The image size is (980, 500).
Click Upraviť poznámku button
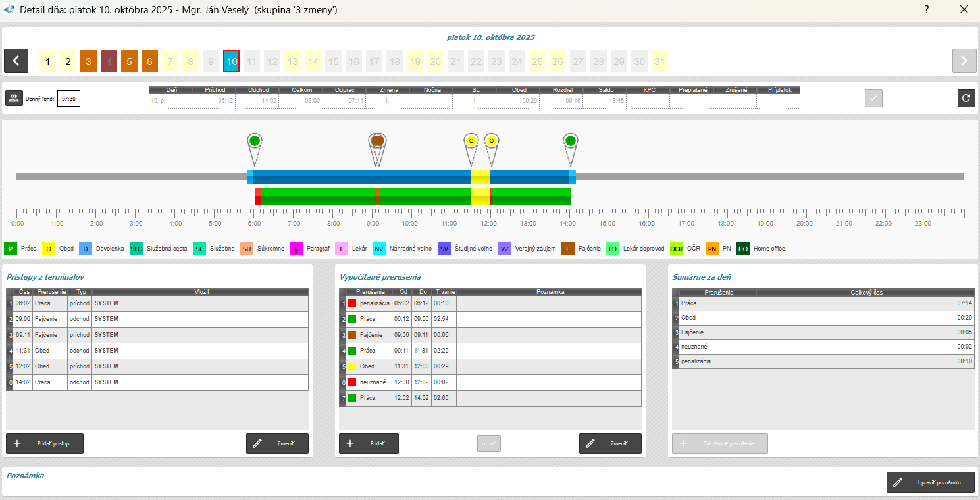click(x=931, y=482)
